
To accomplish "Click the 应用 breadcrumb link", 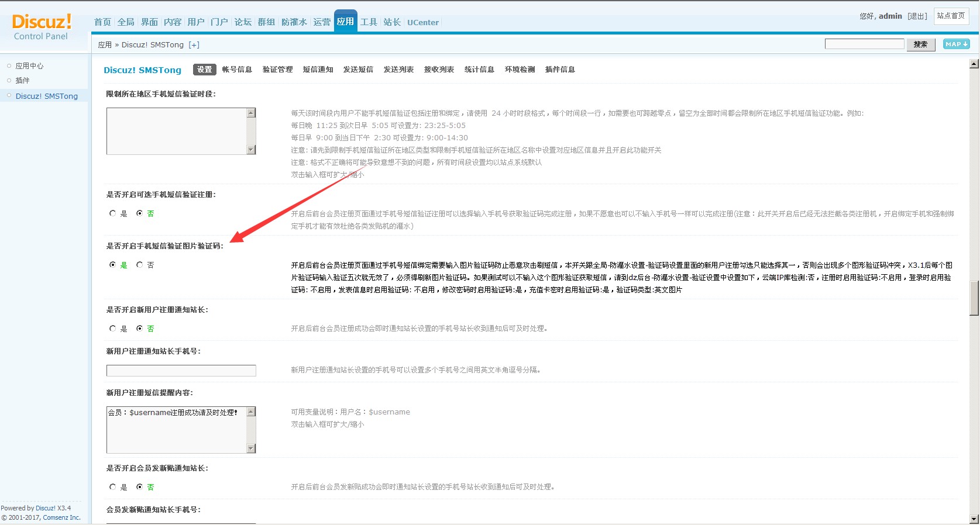I will tap(105, 45).
